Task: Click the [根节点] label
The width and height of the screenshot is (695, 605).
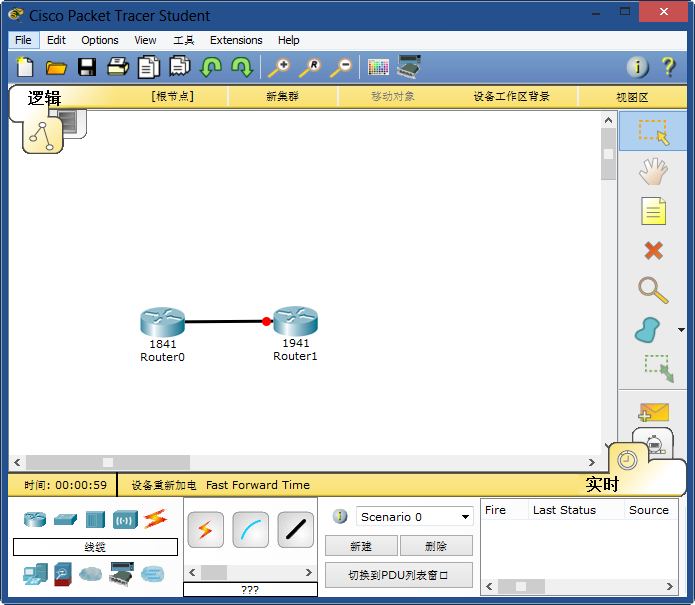Action: pos(172,96)
